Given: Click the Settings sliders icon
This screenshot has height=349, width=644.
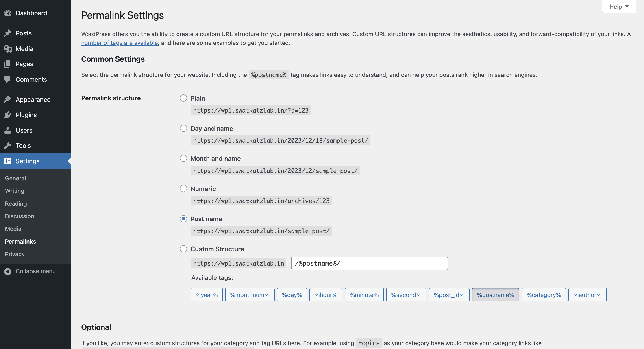Looking at the screenshot, I should pyautogui.click(x=7, y=161).
